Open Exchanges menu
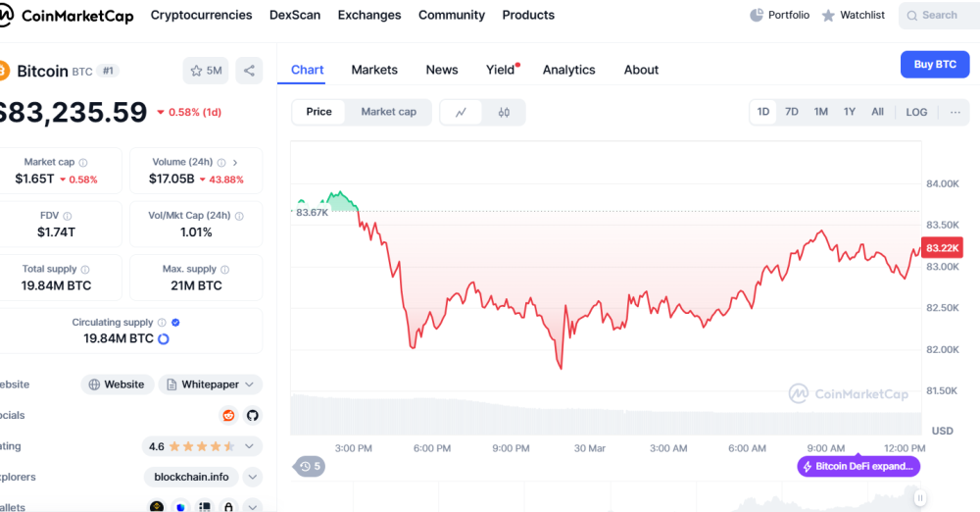Viewport: 980px width, 512px height. coord(369,15)
